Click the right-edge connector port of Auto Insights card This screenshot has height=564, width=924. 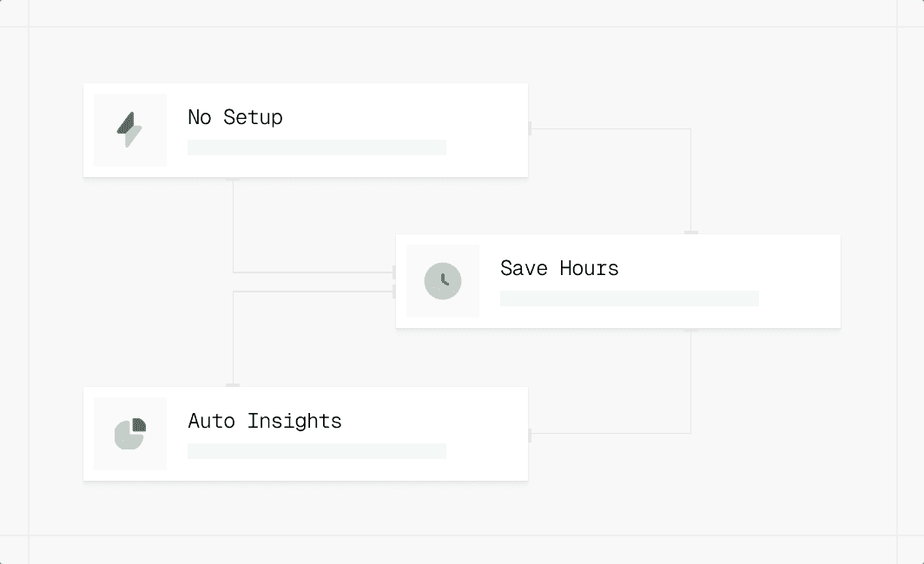(x=529, y=434)
